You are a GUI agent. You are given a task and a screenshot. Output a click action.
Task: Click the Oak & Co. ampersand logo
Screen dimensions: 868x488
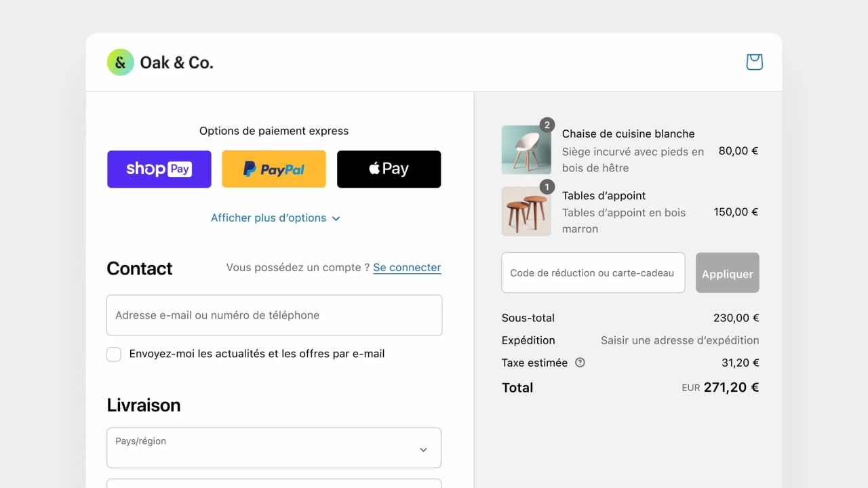tap(120, 62)
